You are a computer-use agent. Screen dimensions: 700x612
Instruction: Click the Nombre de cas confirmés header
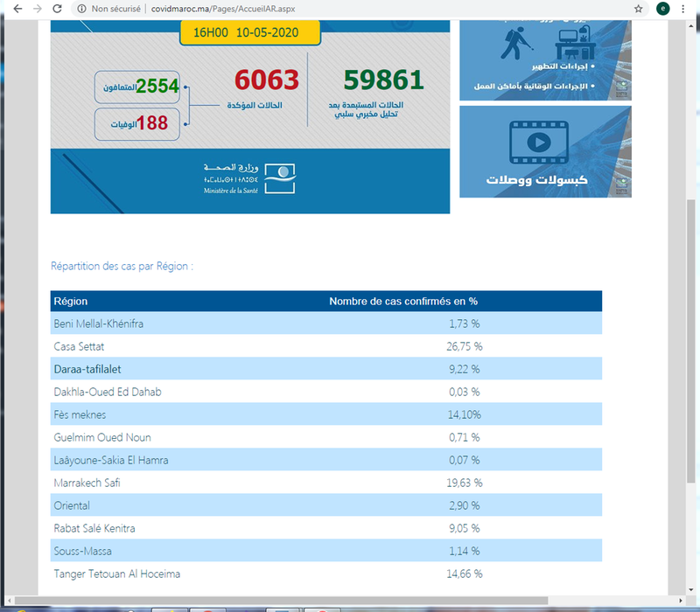[402, 302]
